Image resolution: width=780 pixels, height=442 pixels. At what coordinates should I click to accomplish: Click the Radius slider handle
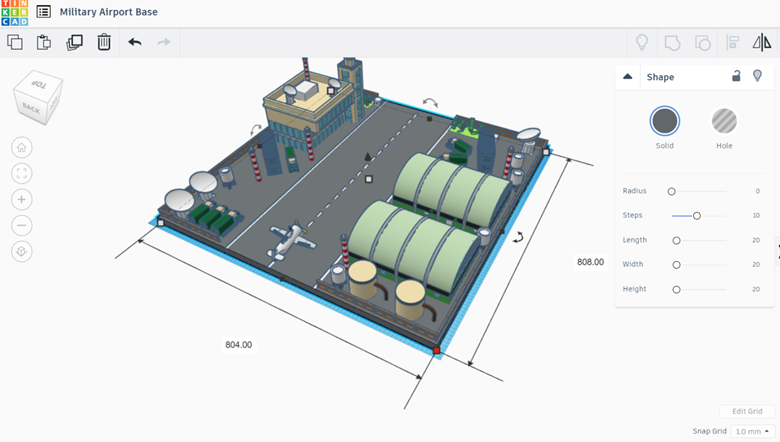671,191
